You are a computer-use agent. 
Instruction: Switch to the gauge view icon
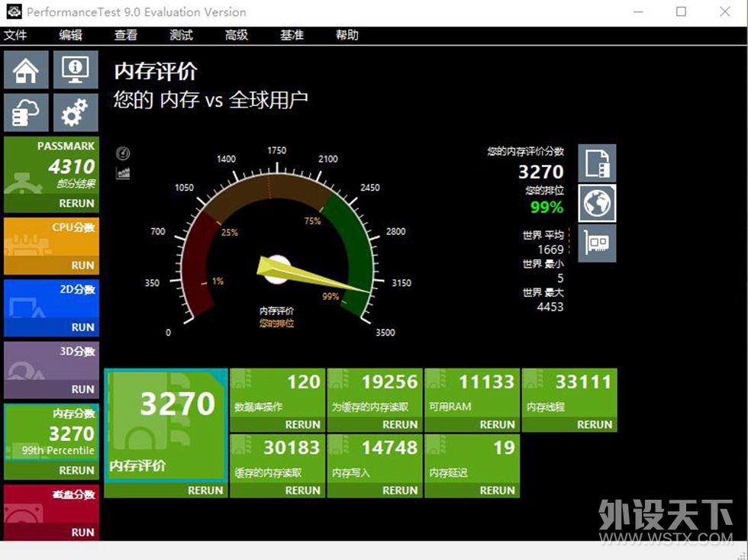pyautogui.click(x=123, y=153)
